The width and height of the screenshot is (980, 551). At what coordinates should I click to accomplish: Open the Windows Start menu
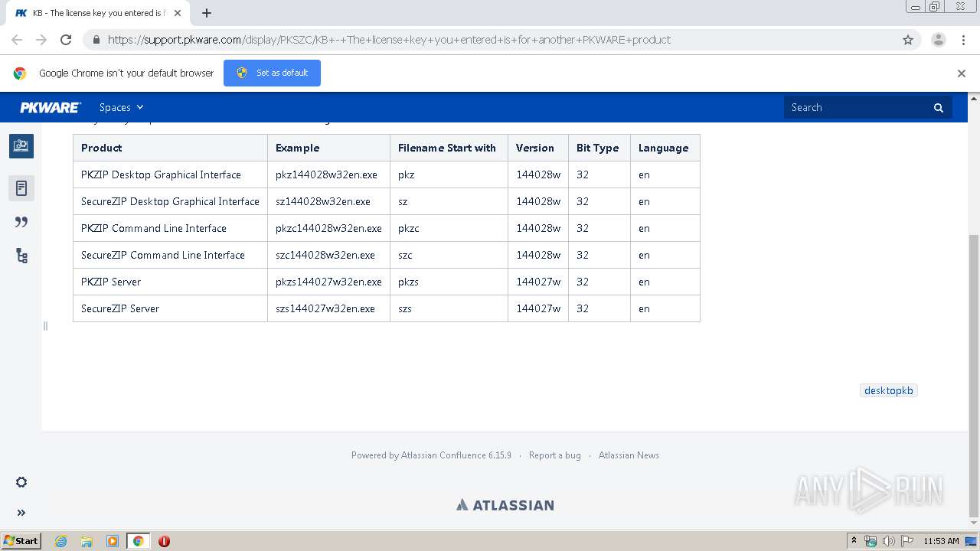click(21, 540)
